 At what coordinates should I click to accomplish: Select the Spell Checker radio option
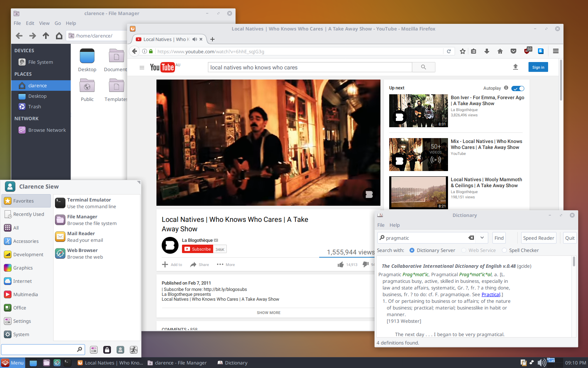pyautogui.click(x=504, y=250)
